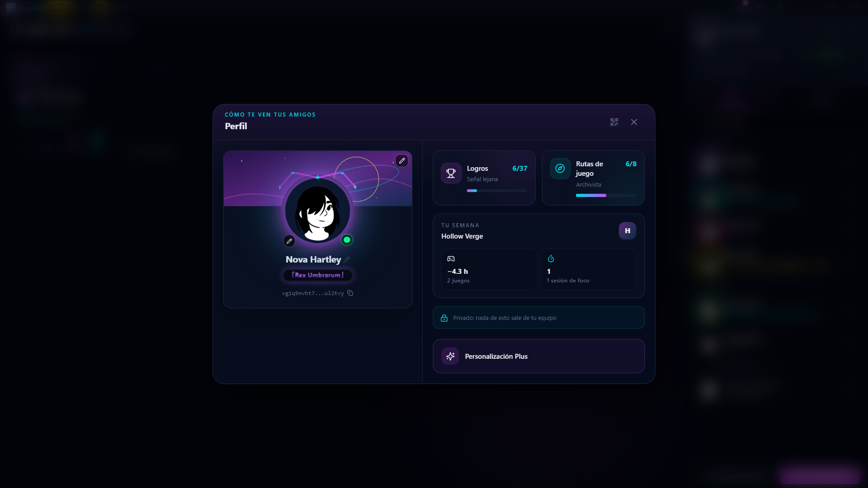Click the Hollow Verge game title

coord(462,236)
